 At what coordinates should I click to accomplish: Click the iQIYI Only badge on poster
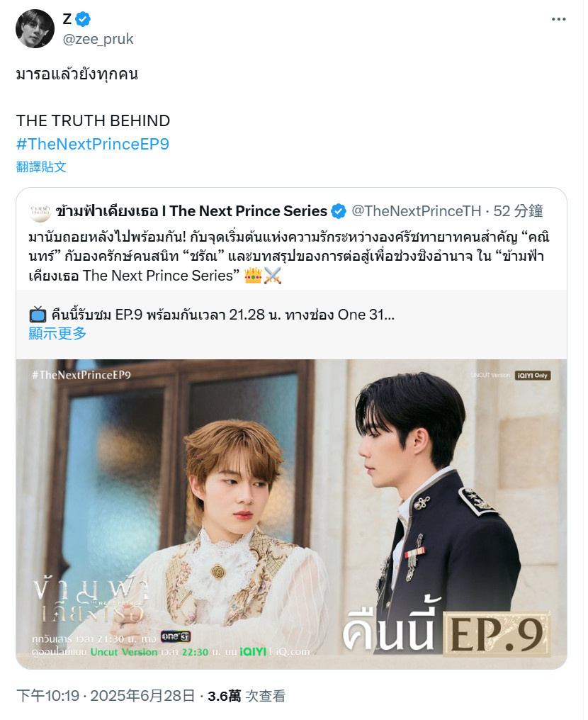[533, 376]
